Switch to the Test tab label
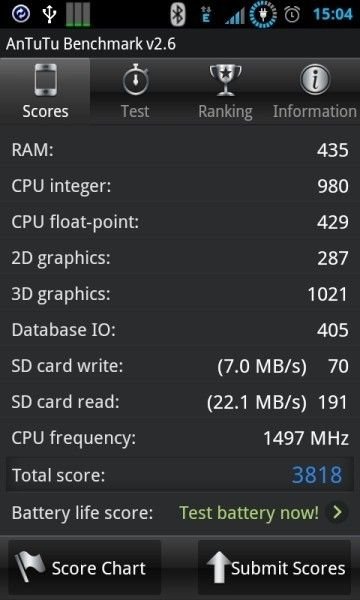This screenshot has width=360, height=600. tap(135, 111)
